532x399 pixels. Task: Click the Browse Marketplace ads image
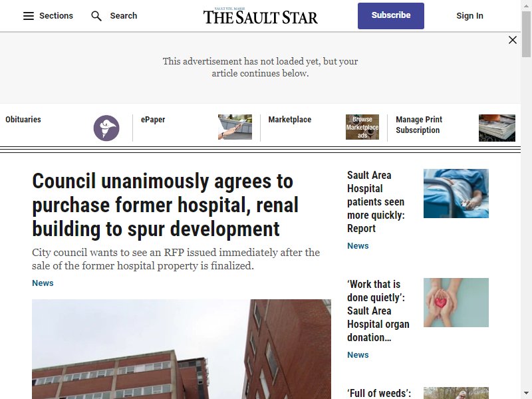[x=362, y=127]
